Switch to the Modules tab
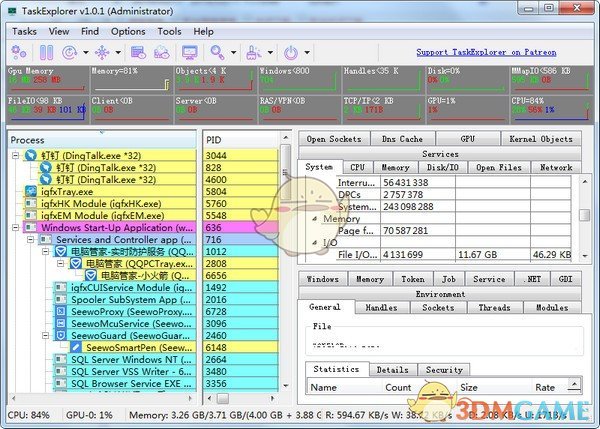Image resolution: width=600 pixels, height=429 pixels. (552, 307)
